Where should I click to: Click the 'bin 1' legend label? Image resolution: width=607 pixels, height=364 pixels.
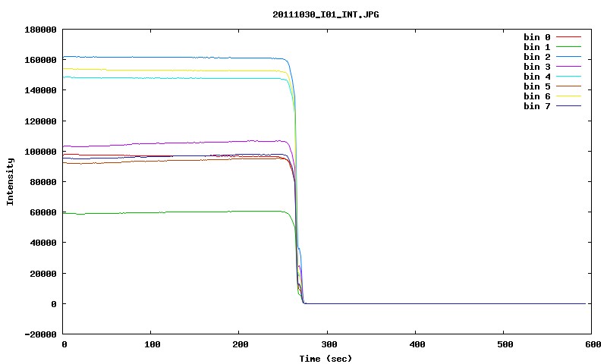537,47
